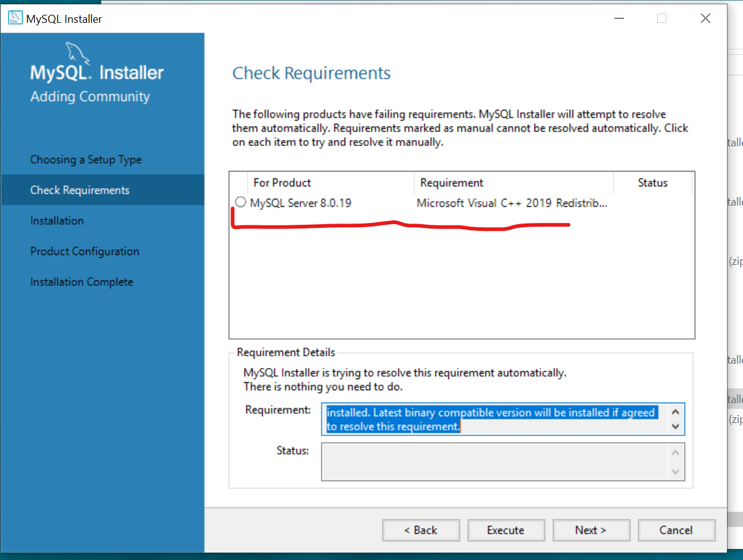Click the For Product column header
Viewport: 743px width, 560px height.
[282, 183]
